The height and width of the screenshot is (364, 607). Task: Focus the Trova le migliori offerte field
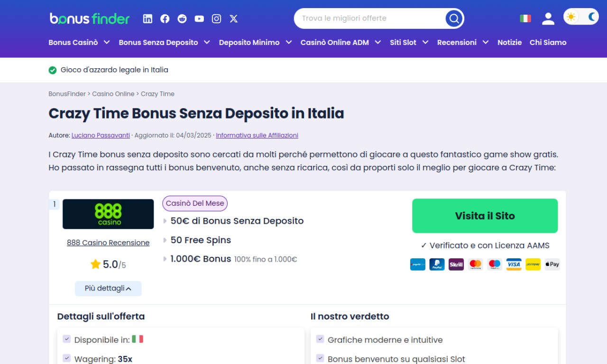(370, 18)
